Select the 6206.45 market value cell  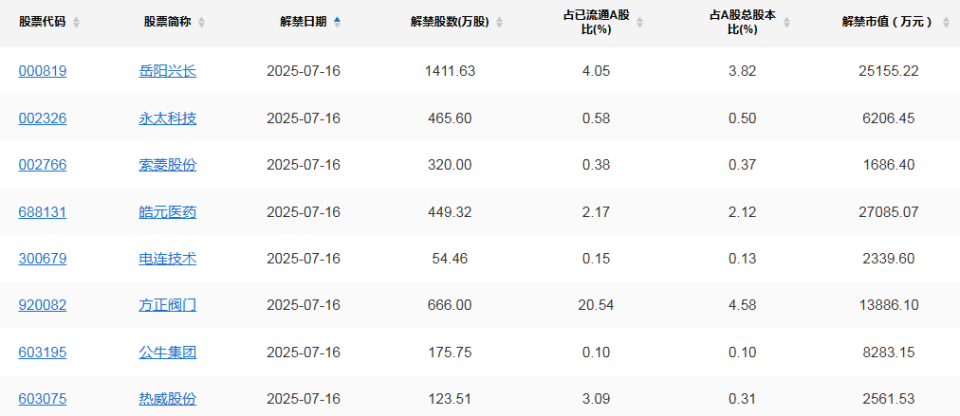tap(888, 118)
